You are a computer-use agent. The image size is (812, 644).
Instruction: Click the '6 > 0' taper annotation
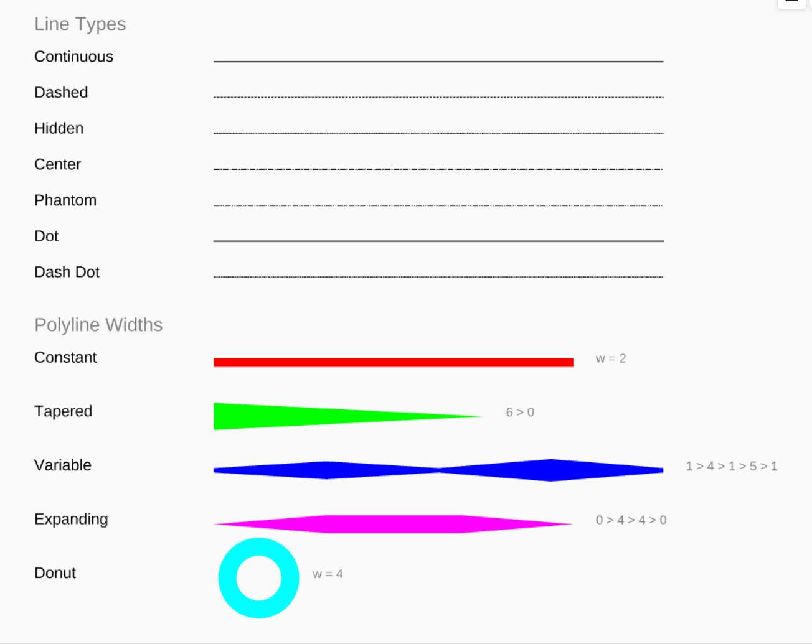tap(520, 412)
